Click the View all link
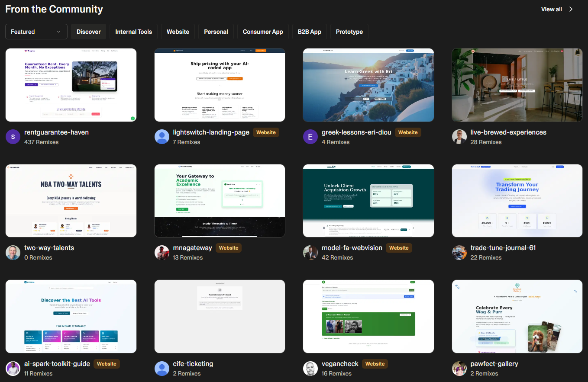This screenshot has height=382, width=588. pos(551,9)
